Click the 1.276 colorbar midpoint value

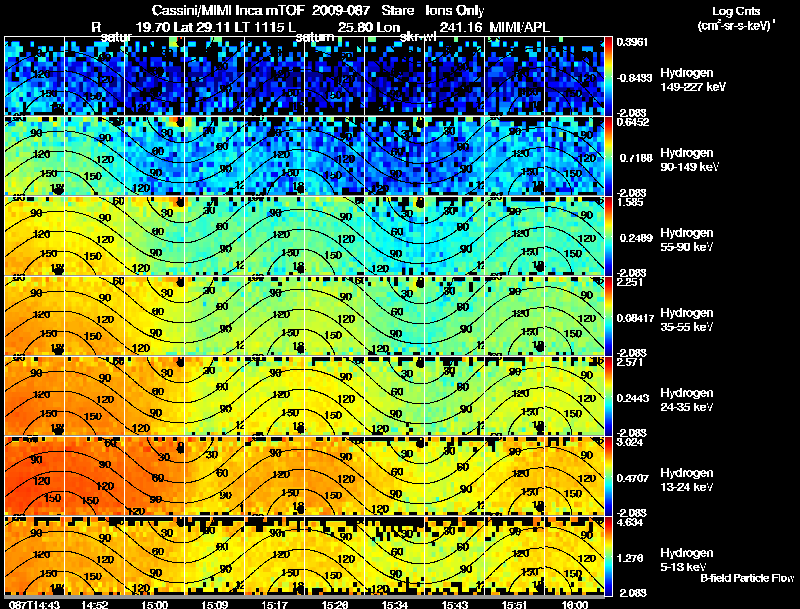click(630, 559)
